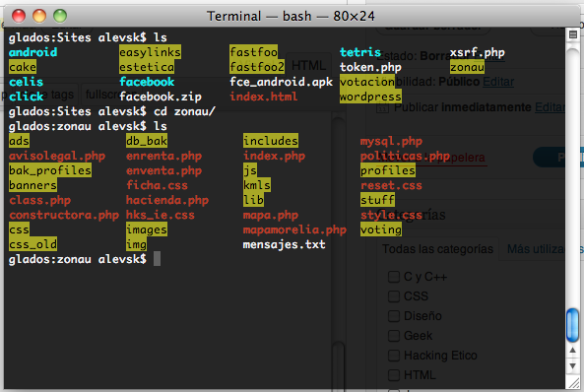
Task: Click 'fce_android.apk' file name
Action: 282,82
